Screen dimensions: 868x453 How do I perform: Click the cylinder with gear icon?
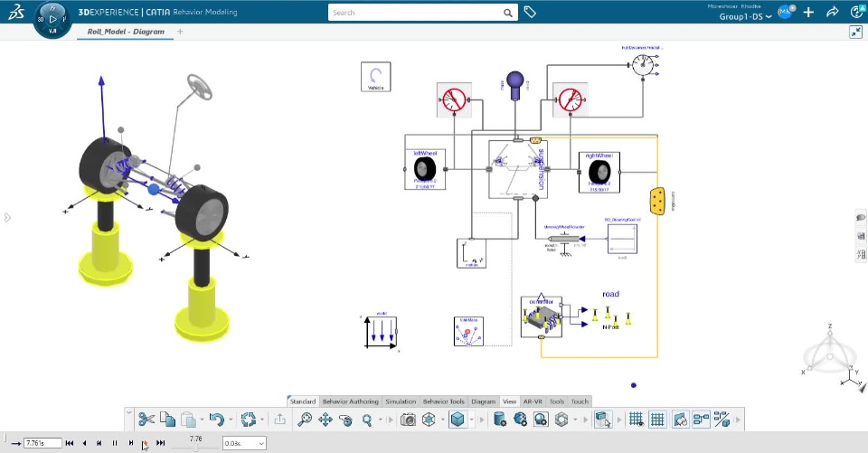499,420
